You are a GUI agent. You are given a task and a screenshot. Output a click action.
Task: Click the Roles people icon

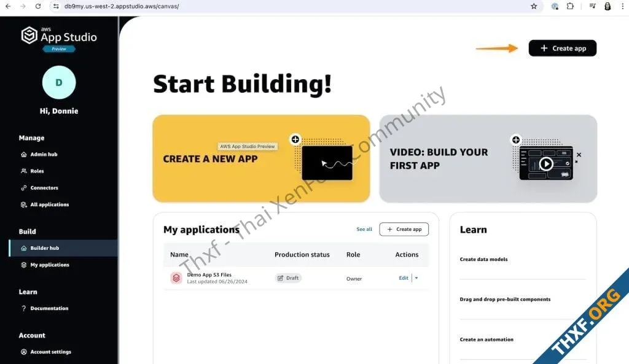[24, 171]
